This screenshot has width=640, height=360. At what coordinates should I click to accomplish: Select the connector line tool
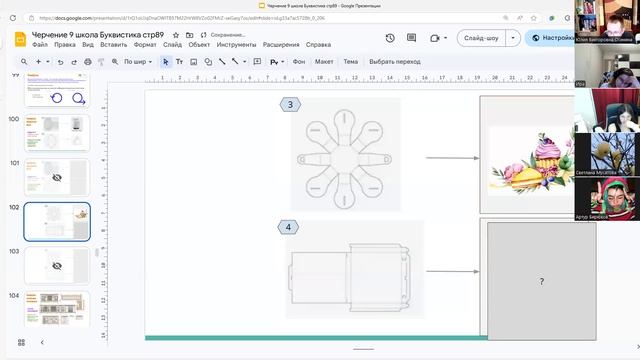pos(235,62)
